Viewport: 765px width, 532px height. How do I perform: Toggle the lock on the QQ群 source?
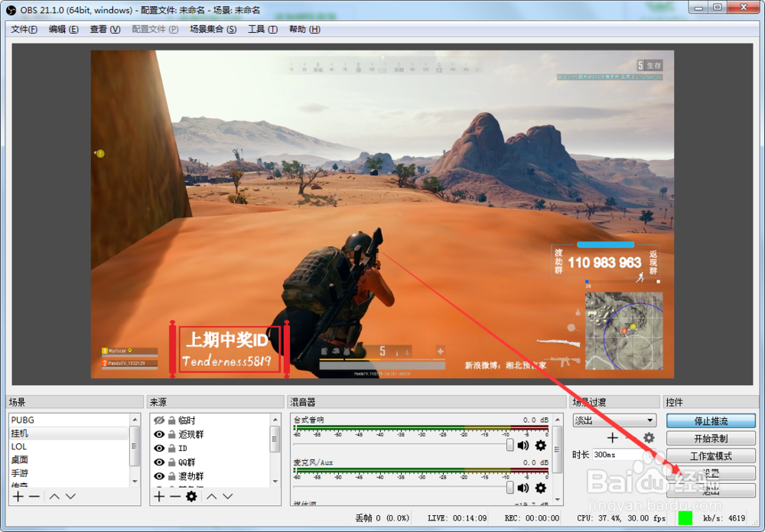(x=171, y=462)
